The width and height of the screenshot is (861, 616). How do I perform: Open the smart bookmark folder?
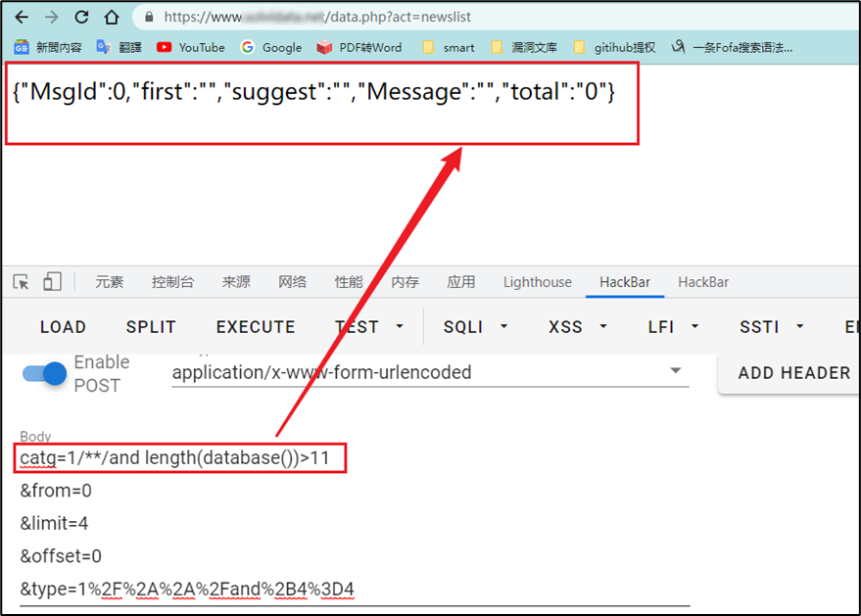click(449, 48)
